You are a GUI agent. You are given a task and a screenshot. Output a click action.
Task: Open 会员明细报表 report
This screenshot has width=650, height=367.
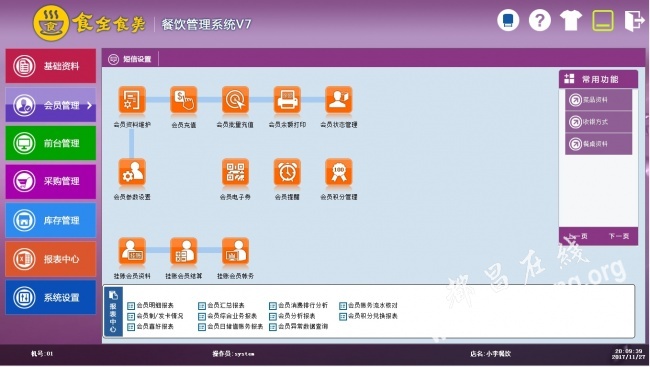150,306
